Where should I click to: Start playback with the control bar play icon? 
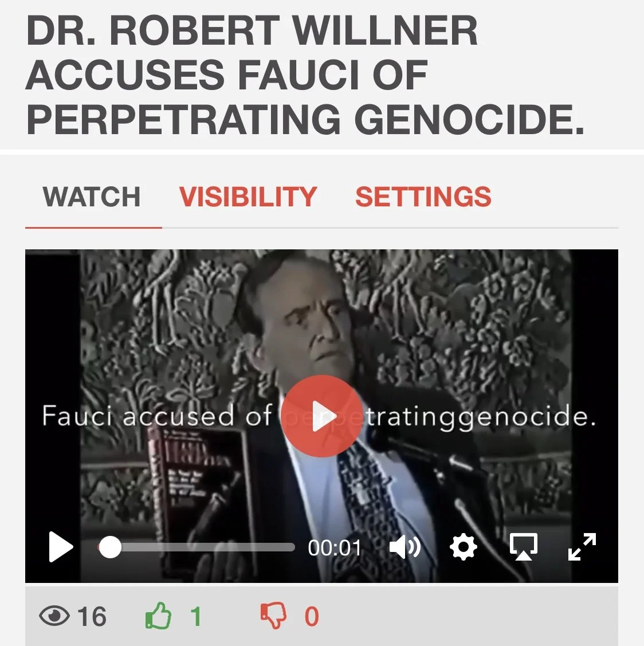pyautogui.click(x=61, y=547)
